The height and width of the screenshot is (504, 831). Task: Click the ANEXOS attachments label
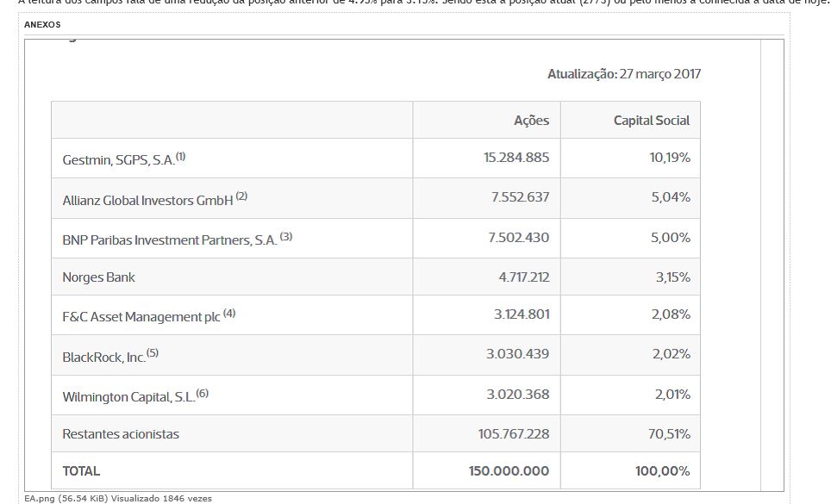click(42, 25)
